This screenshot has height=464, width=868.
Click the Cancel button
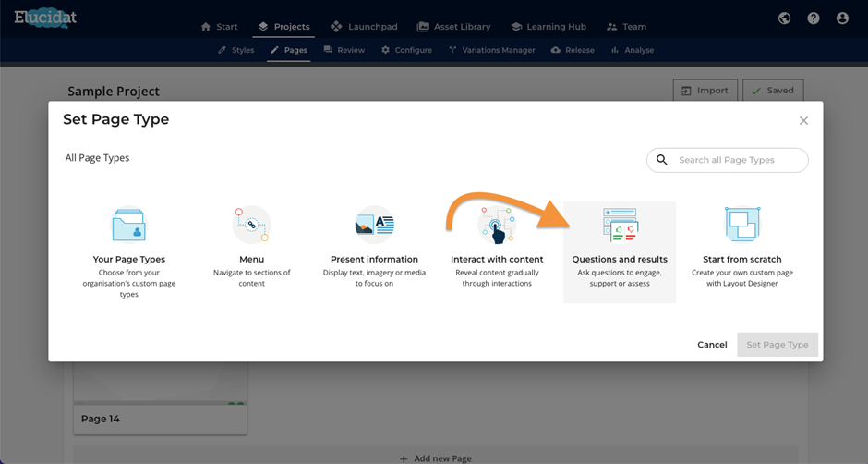pos(712,344)
